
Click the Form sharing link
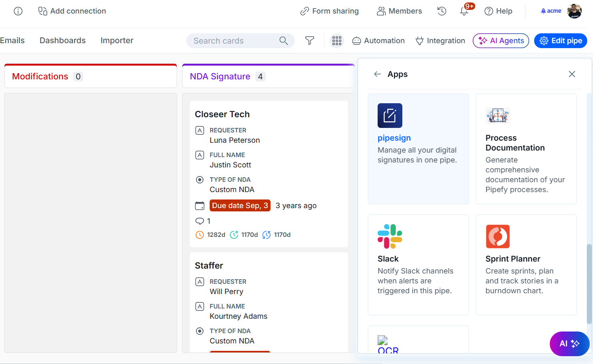pyautogui.click(x=329, y=11)
